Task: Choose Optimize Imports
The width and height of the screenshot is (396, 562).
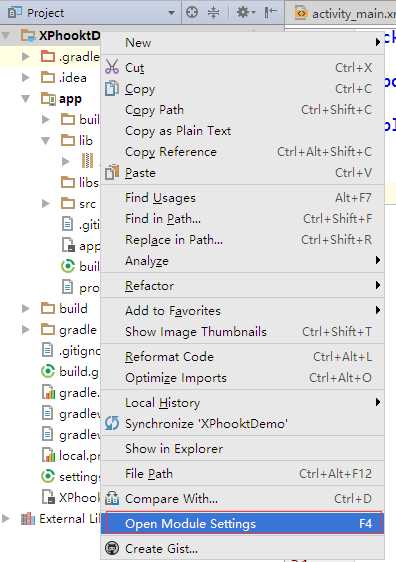Action: (x=243, y=378)
